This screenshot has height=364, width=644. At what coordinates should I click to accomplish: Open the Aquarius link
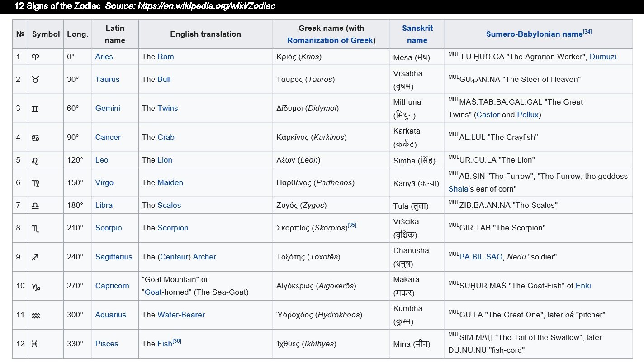pos(111,315)
